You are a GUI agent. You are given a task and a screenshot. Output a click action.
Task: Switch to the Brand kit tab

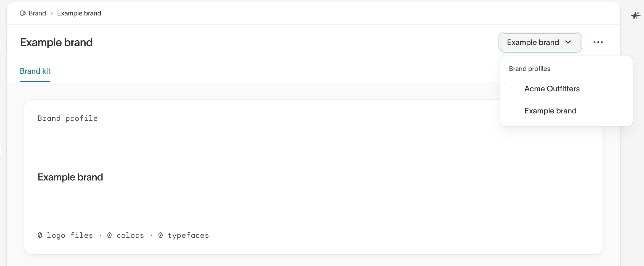[x=35, y=71]
